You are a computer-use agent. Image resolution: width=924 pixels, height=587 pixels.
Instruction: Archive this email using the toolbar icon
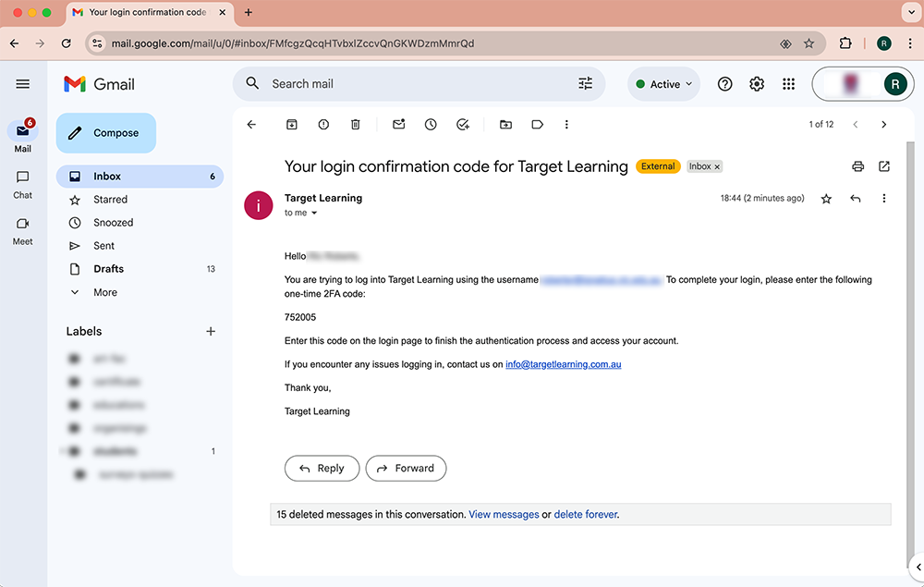tap(292, 125)
